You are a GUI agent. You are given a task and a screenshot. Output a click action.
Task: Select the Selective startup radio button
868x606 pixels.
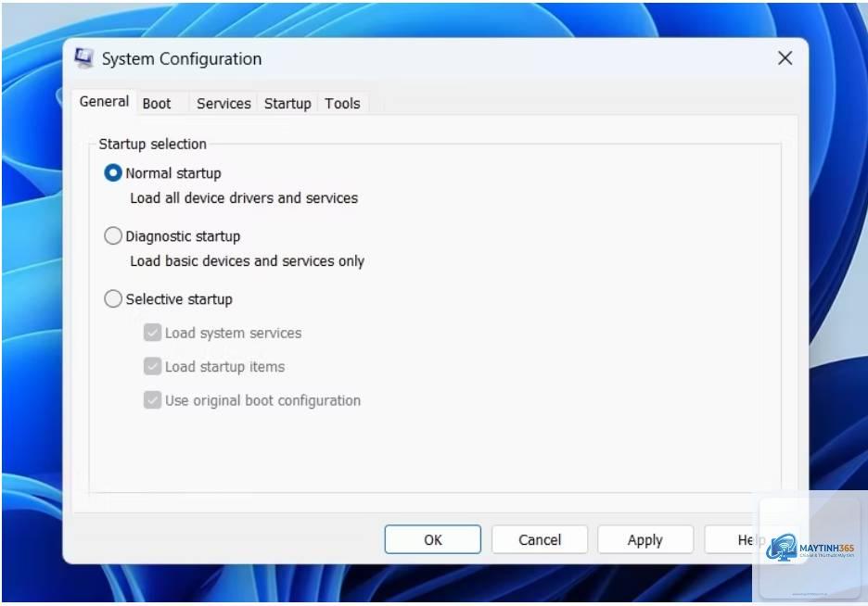click(x=113, y=299)
